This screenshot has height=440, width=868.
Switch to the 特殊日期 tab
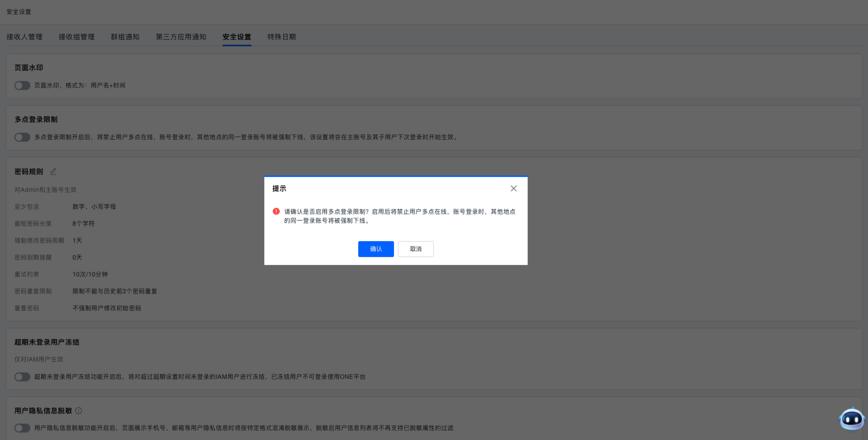click(x=281, y=37)
